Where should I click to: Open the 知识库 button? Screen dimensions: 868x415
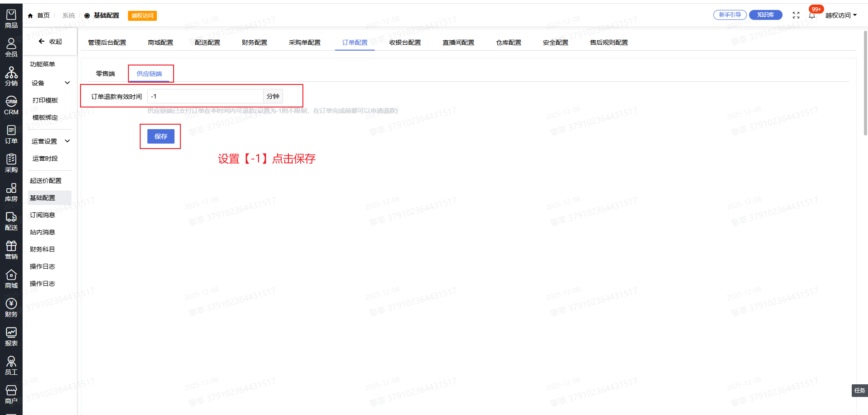pos(765,15)
